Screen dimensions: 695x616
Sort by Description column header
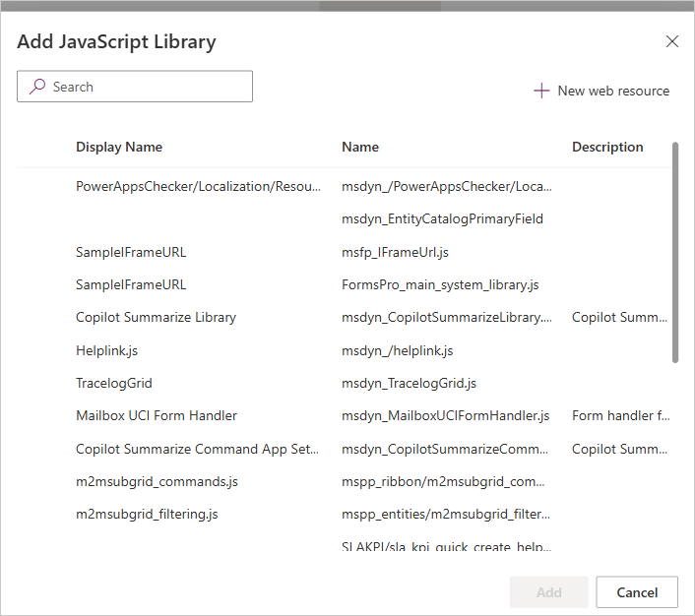(x=607, y=147)
